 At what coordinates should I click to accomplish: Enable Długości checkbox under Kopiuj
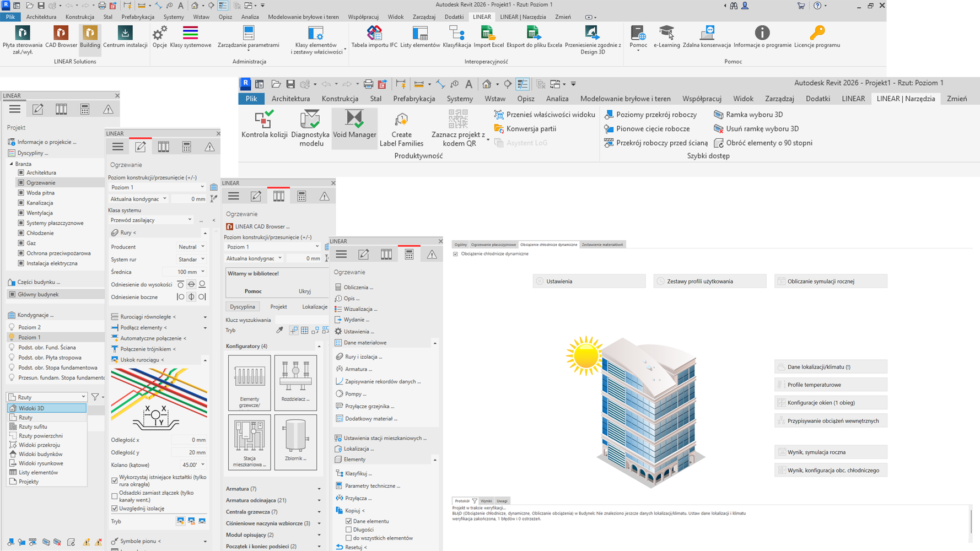[x=348, y=530]
